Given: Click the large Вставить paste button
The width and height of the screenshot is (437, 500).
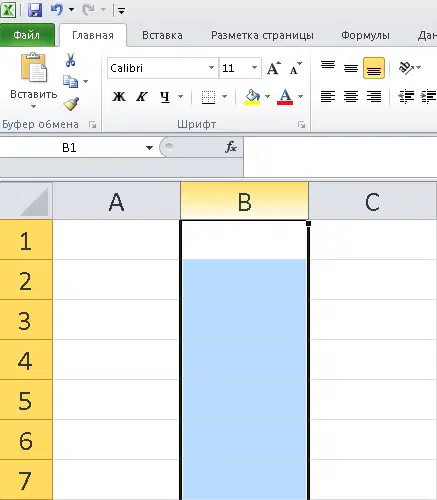Looking at the screenshot, I should (33, 80).
